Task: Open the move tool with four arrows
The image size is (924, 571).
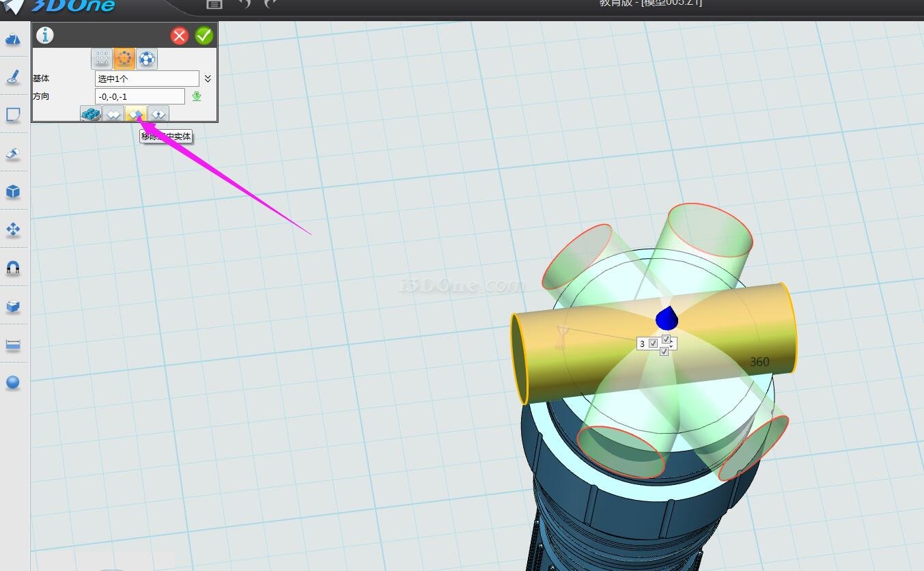Action: (x=13, y=229)
